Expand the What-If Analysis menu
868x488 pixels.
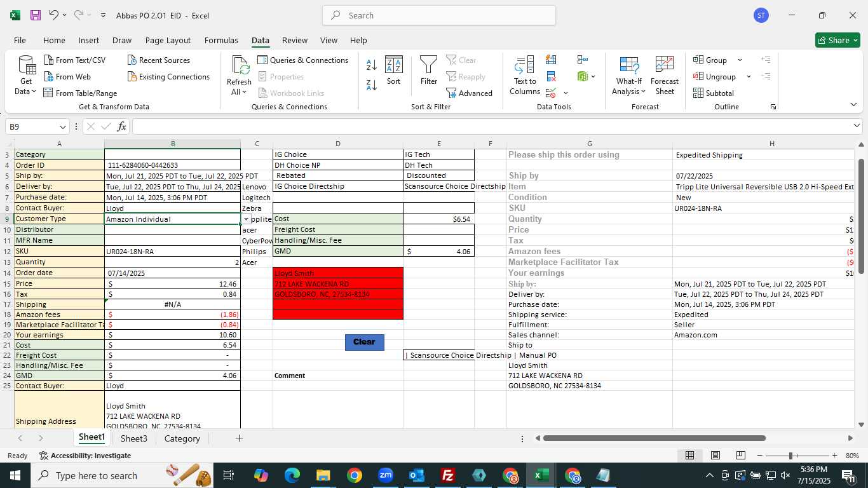[629, 75]
